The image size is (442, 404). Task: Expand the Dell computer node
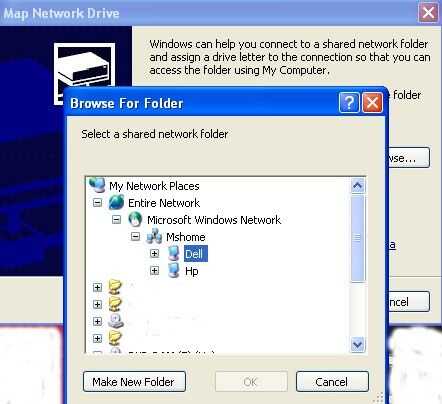(x=154, y=254)
